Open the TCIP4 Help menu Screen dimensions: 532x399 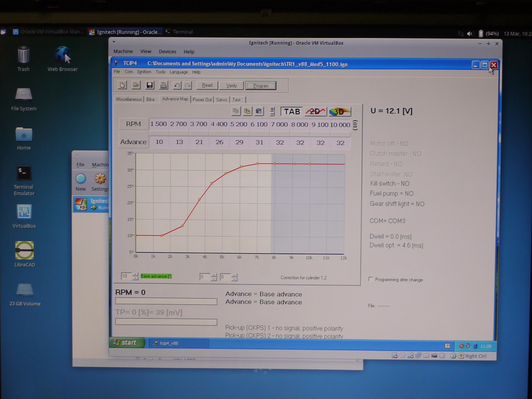point(196,72)
